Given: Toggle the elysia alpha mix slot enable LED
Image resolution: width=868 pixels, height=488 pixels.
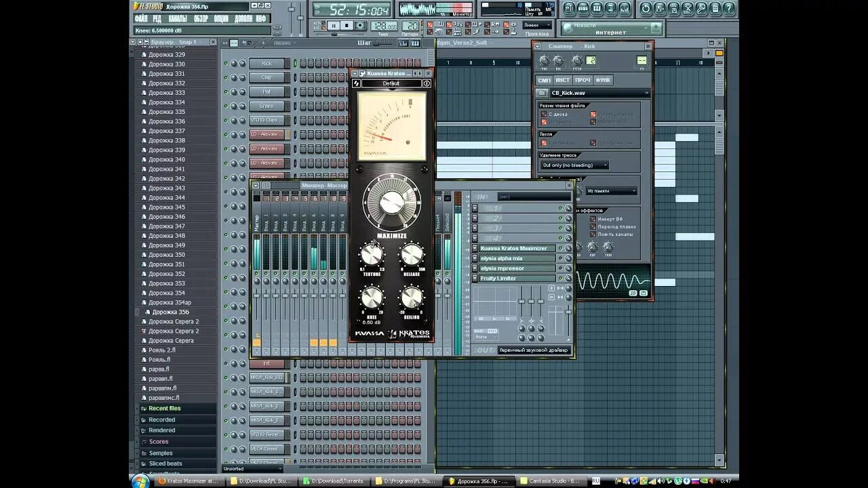Looking at the screenshot, I should (561, 258).
